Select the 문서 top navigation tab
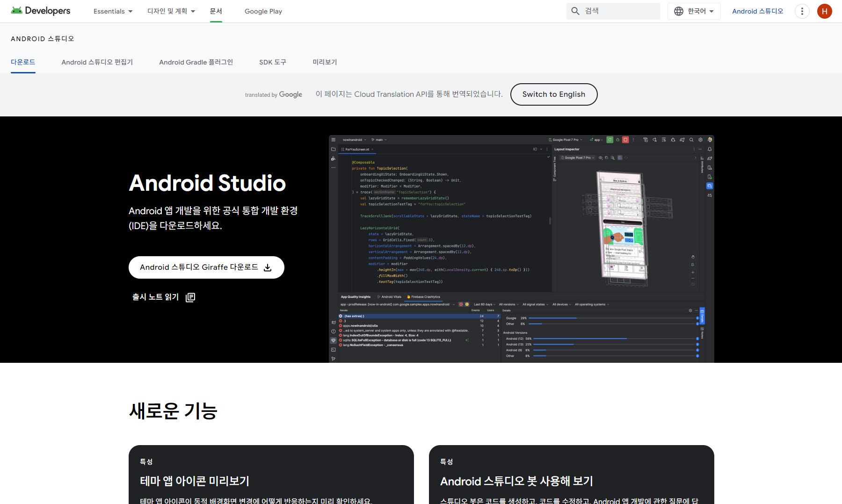The image size is (842, 504). pyautogui.click(x=216, y=11)
